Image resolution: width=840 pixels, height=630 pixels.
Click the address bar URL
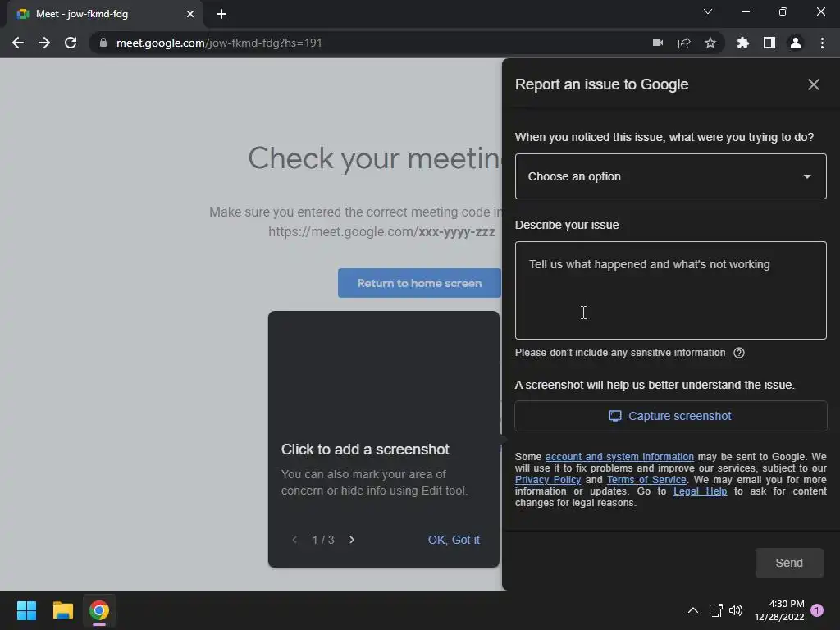click(218, 43)
